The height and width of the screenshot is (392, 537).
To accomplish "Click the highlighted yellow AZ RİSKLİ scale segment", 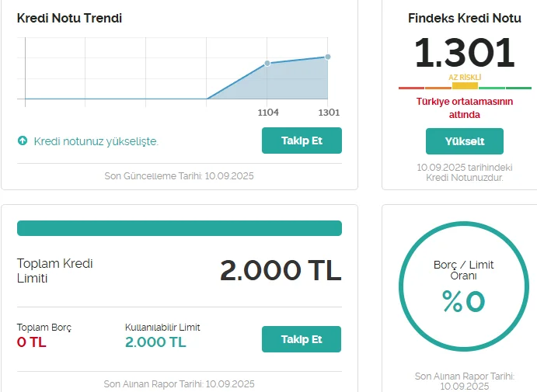I will click(465, 86).
